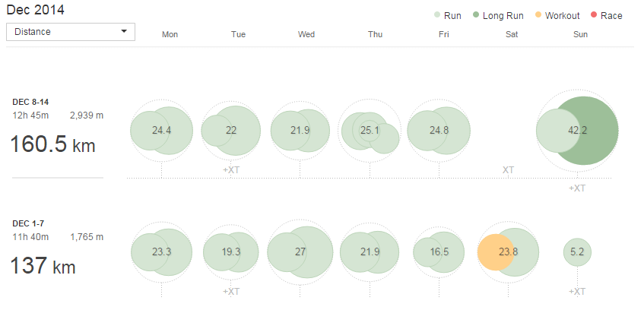Click the dropdown arrow beside Distance
This screenshot has width=644, height=310.
[x=124, y=32]
